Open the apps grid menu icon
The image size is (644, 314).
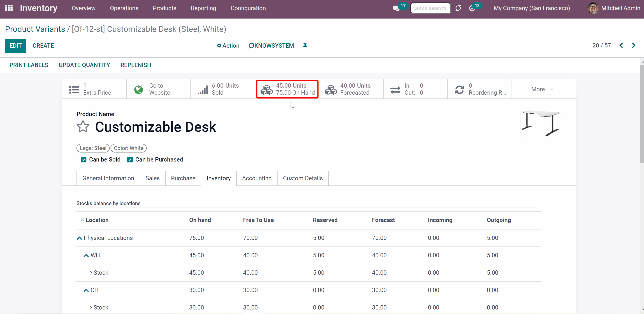tap(9, 8)
